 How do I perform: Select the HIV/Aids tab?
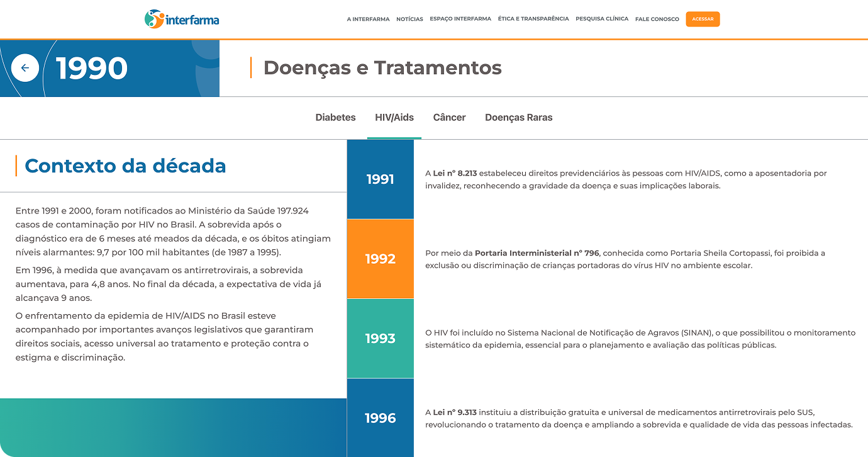(394, 118)
